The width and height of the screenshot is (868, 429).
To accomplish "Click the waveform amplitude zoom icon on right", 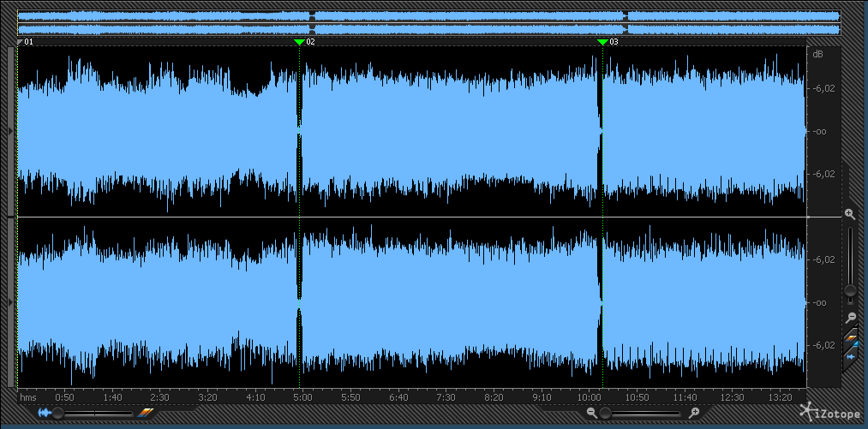I will point(851,355).
